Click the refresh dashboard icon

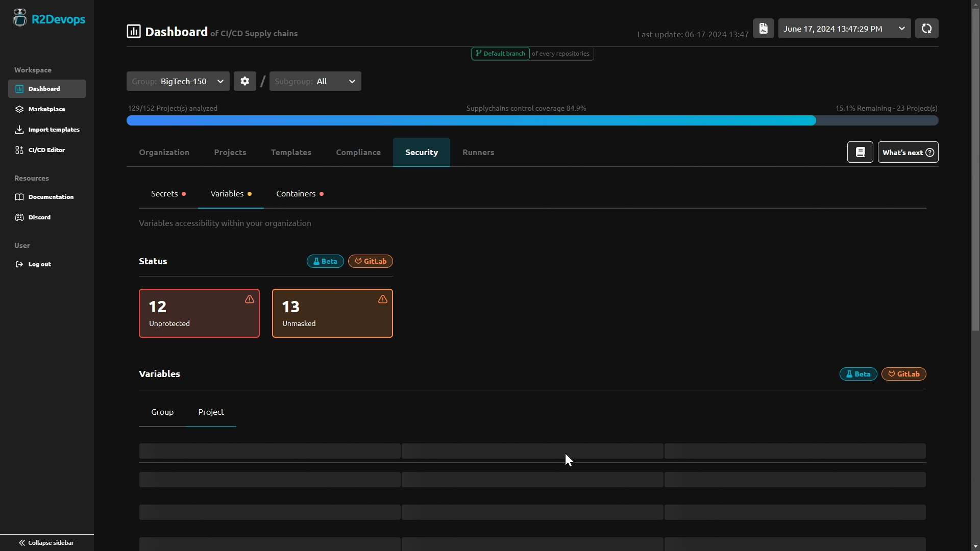tap(927, 28)
